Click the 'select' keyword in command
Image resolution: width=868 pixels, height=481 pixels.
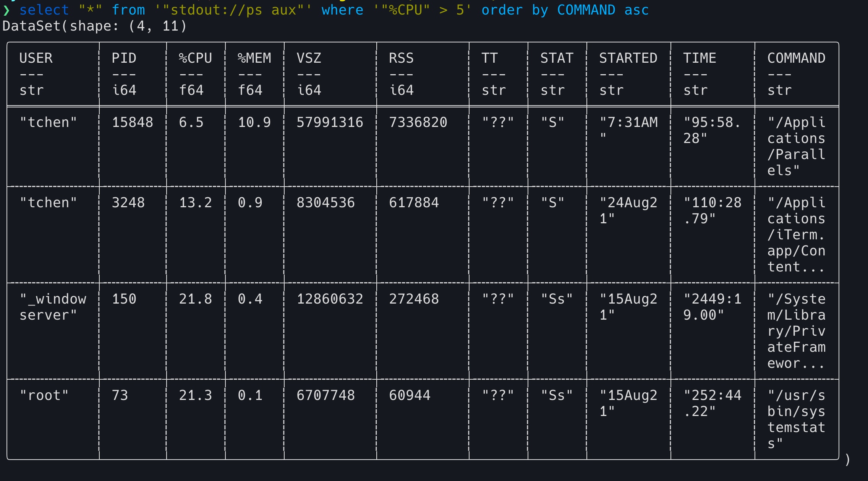coord(44,10)
